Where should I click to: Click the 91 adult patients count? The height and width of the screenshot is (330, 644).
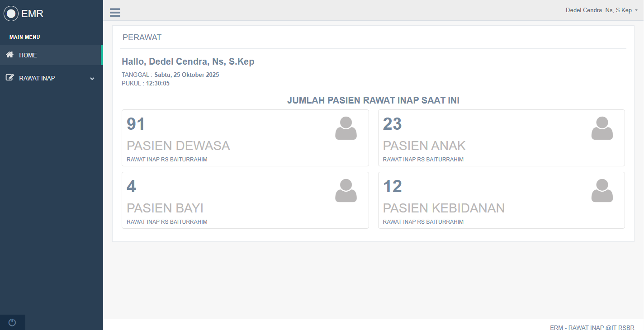pos(136,124)
